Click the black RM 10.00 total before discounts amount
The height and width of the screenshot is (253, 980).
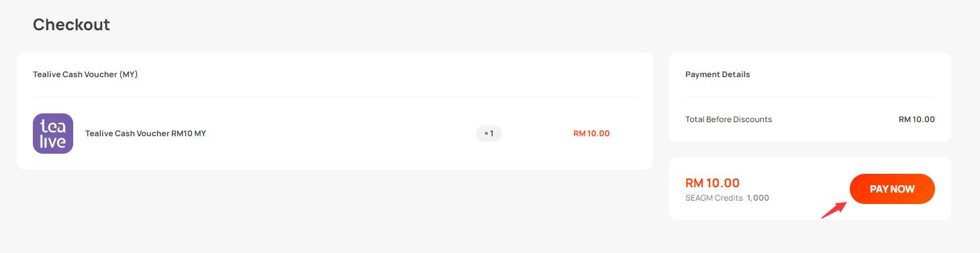click(x=917, y=119)
